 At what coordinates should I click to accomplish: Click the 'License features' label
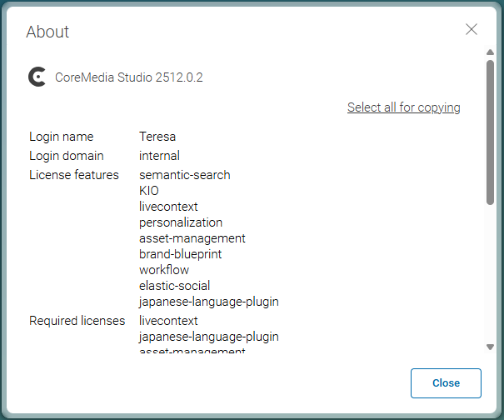tap(74, 175)
